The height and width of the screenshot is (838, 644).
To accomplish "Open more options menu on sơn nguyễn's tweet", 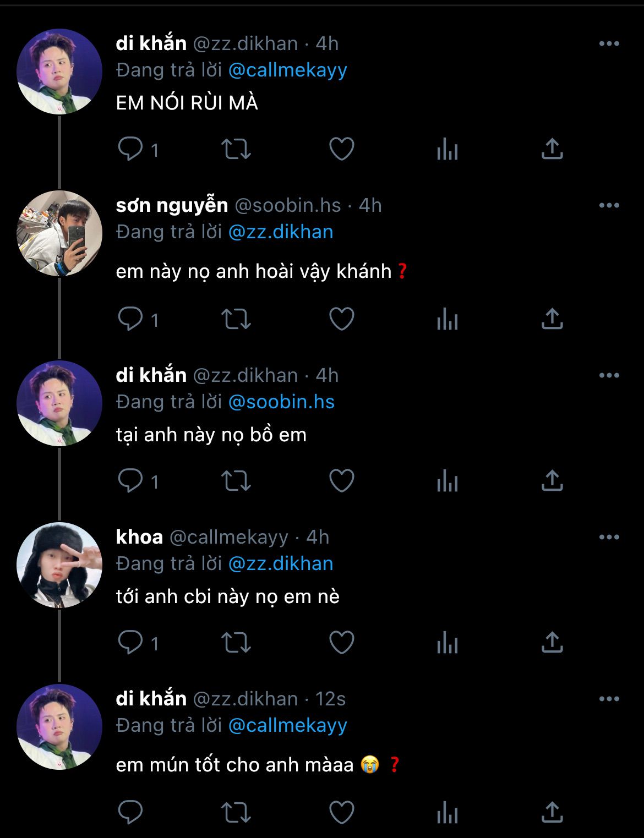I will click(x=609, y=206).
